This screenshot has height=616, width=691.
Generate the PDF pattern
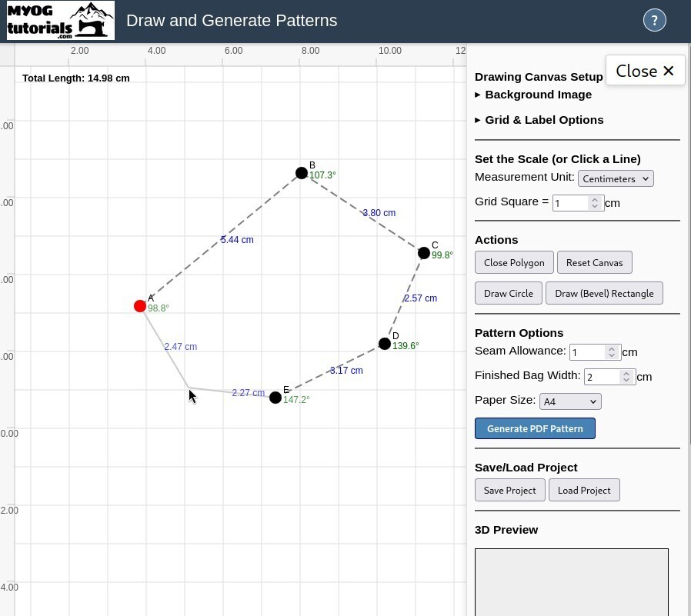[x=535, y=428]
